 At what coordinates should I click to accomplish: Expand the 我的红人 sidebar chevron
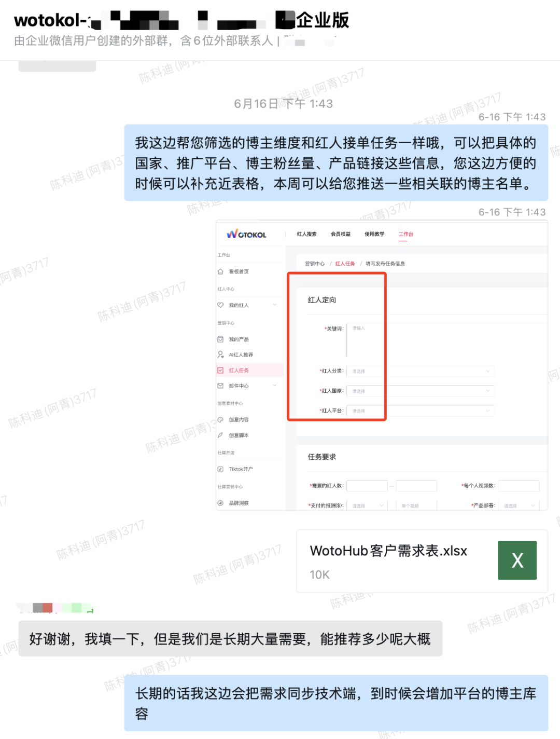275,305
